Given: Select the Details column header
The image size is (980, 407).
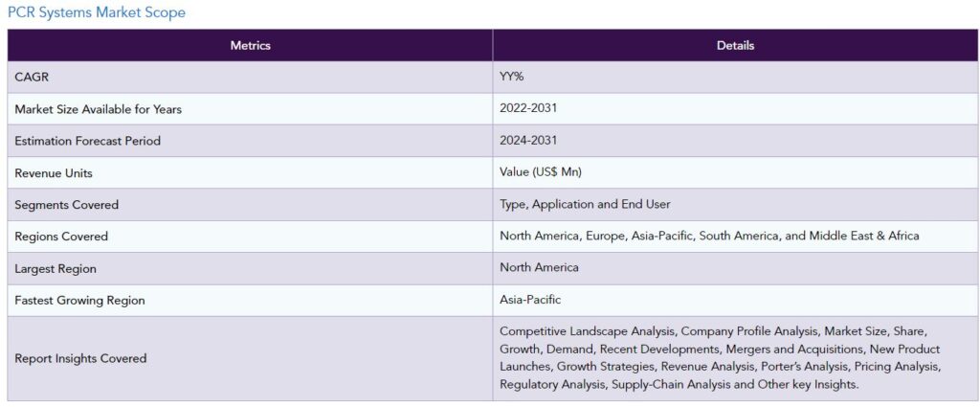Looking at the screenshot, I should (735, 46).
